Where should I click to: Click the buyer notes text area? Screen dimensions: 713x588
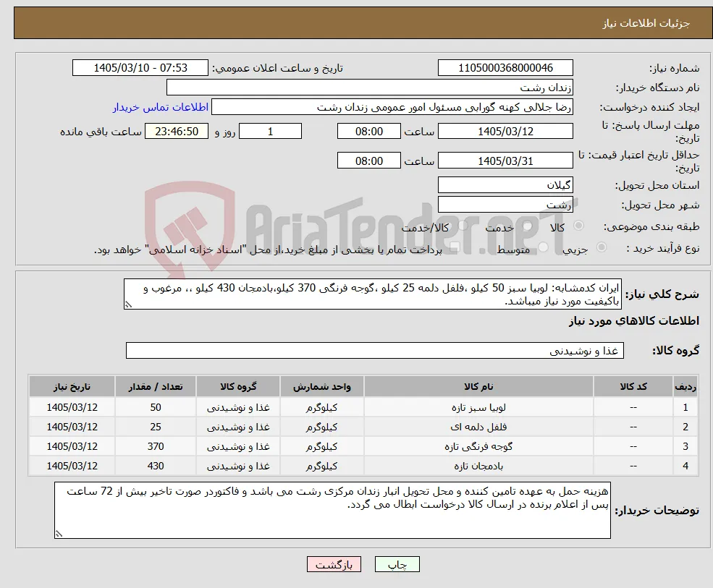[x=332, y=511]
